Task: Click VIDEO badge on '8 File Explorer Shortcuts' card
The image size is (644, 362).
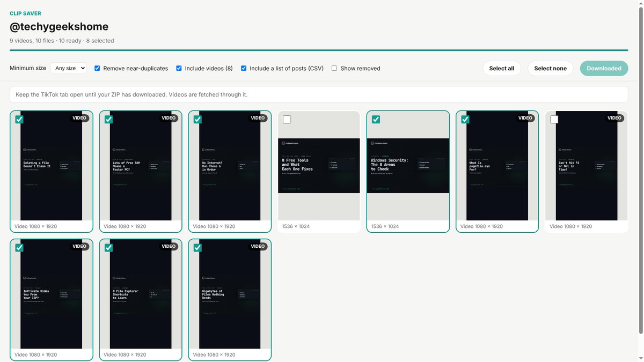Action: 169,246
